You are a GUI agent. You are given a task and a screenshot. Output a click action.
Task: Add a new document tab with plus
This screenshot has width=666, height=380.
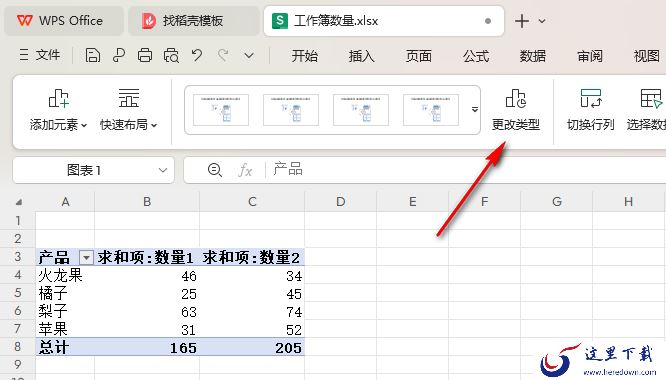522,21
